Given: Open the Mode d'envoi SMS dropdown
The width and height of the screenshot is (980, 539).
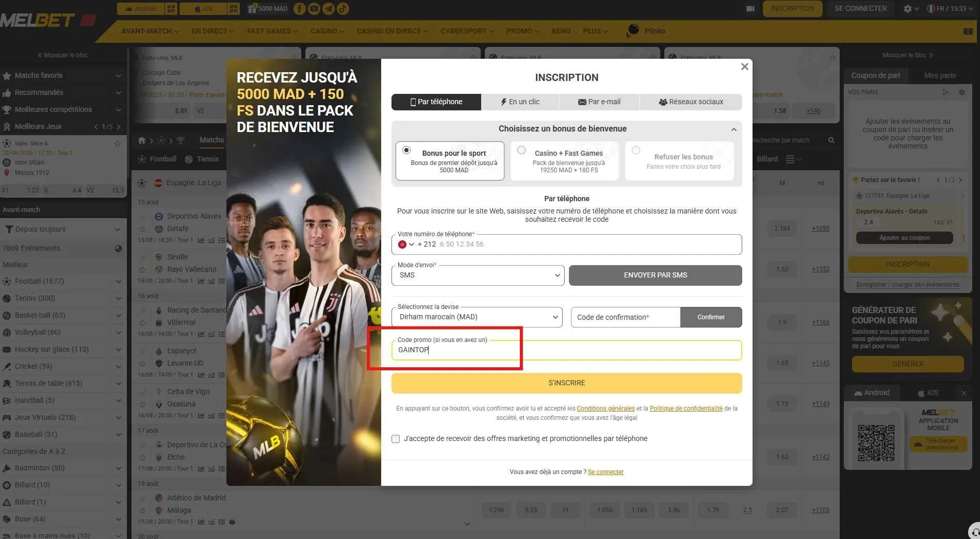Looking at the screenshot, I should (478, 275).
